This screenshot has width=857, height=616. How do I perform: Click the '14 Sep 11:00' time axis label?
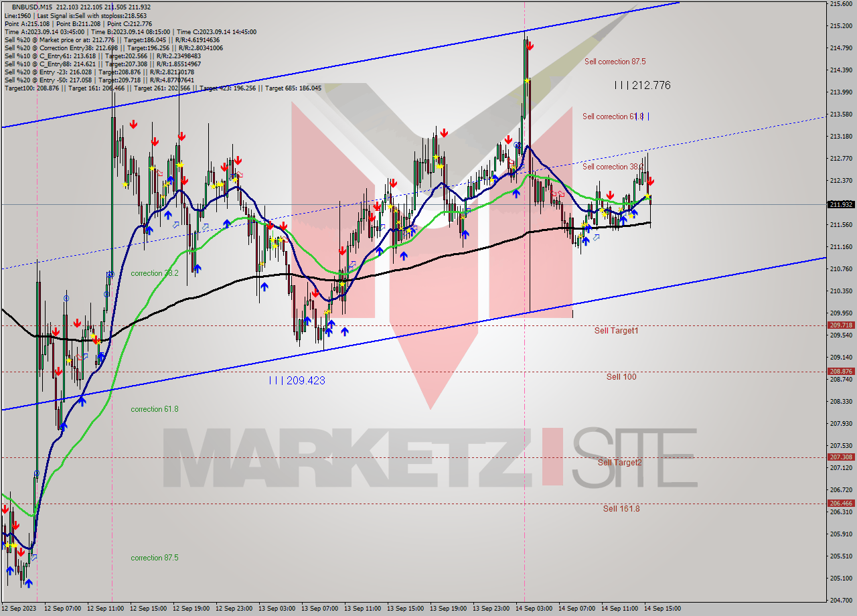tap(619, 609)
